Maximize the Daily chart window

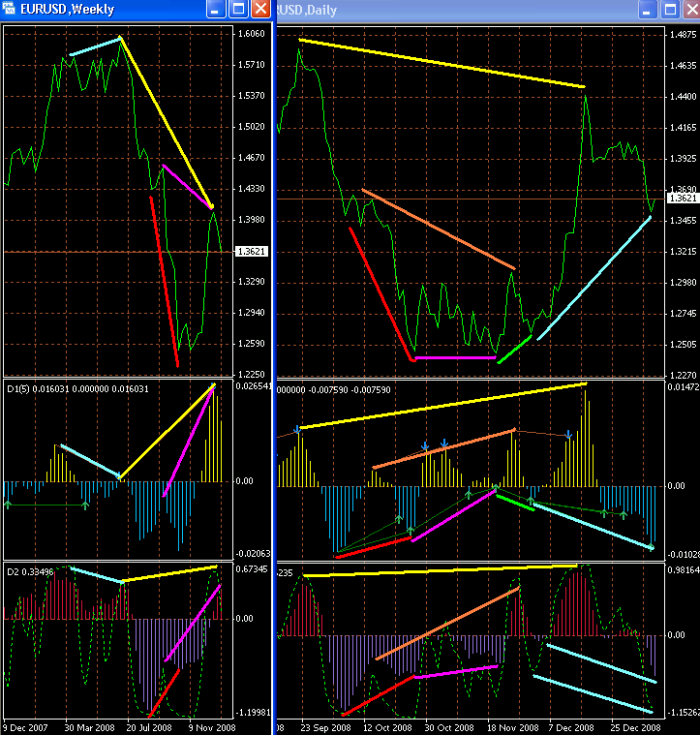click(x=670, y=10)
